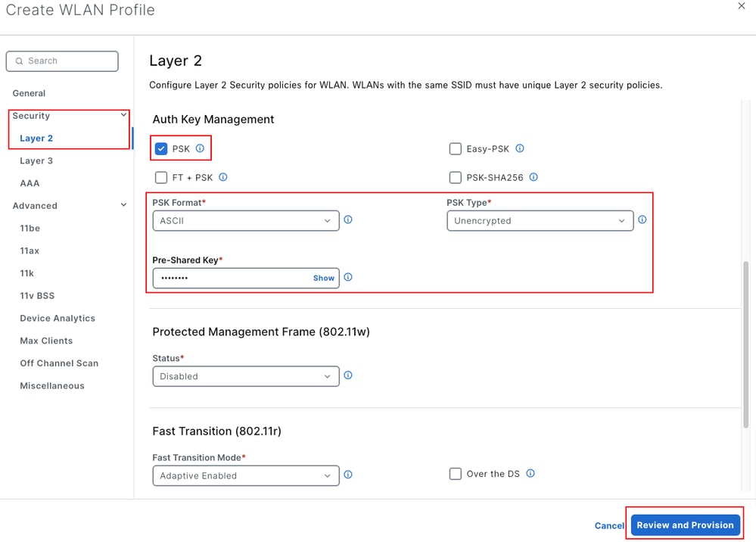The height and width of the screenshot is (542, 756).
Task: Select Layer 3 in the sidebar
Action: 36,160
